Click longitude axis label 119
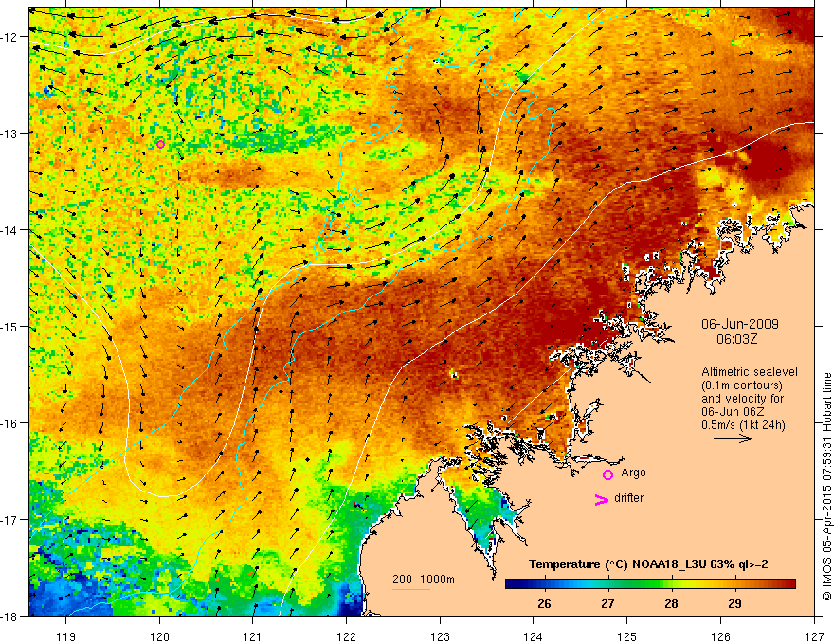 [x=66, y=636]
